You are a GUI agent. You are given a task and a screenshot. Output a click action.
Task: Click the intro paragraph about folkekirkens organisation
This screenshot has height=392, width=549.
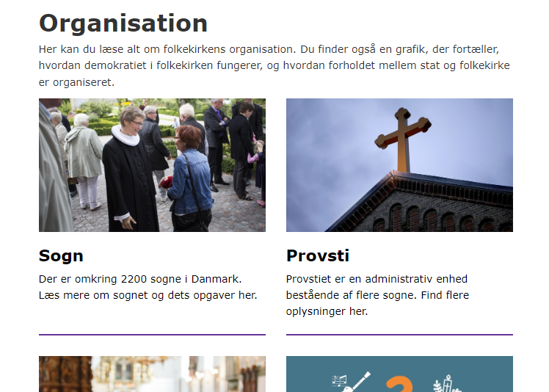click(x=274, y=65)
